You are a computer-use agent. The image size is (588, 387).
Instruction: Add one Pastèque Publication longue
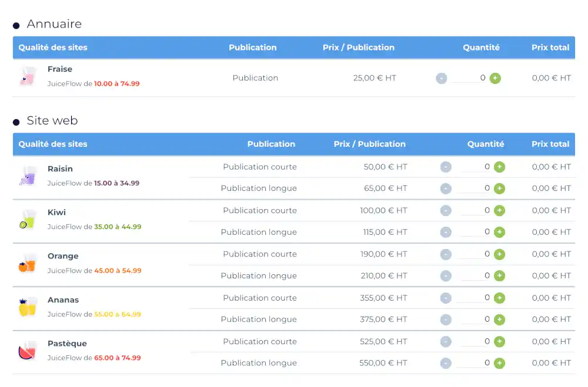(499, 363)
